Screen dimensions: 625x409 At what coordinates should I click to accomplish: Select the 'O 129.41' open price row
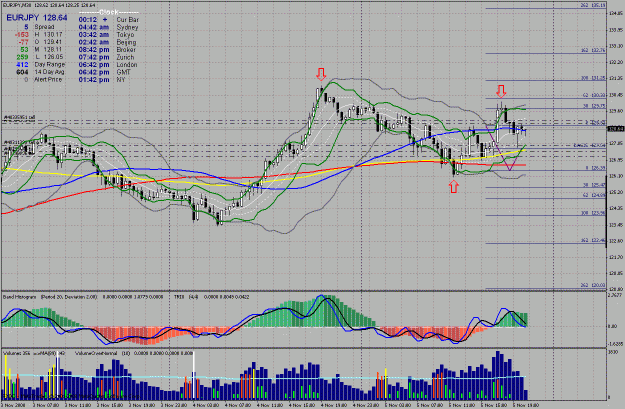click(x=49, y=42)
